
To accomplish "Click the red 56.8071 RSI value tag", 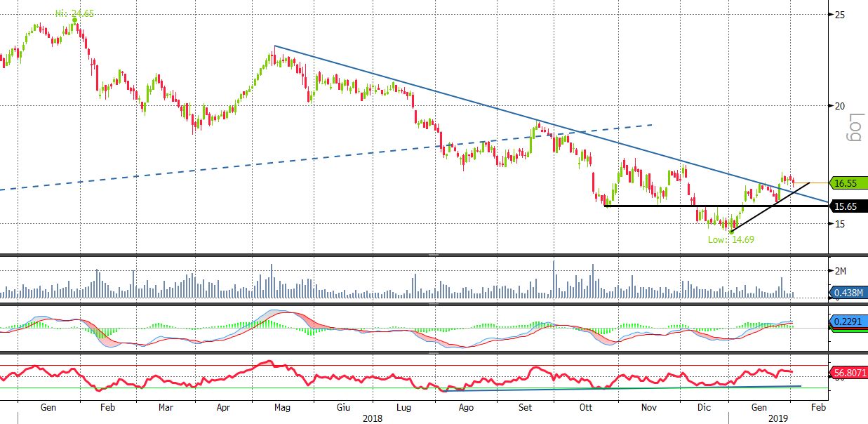I will tap(849, 372).
